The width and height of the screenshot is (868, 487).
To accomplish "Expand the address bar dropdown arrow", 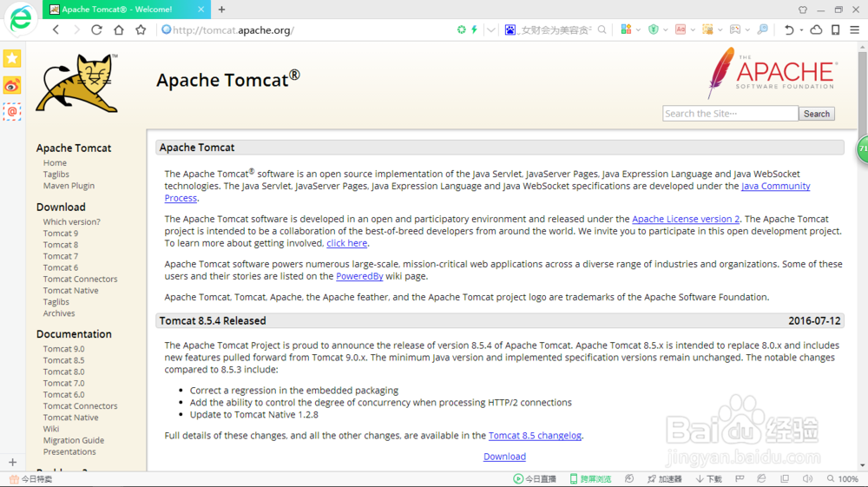I will click(491, 30).
